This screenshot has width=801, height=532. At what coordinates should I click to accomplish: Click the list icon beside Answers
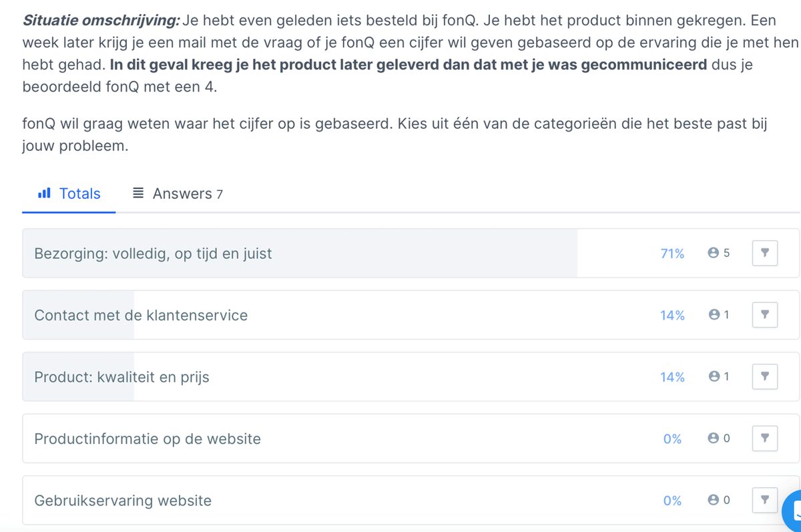(x=138, y=194)
